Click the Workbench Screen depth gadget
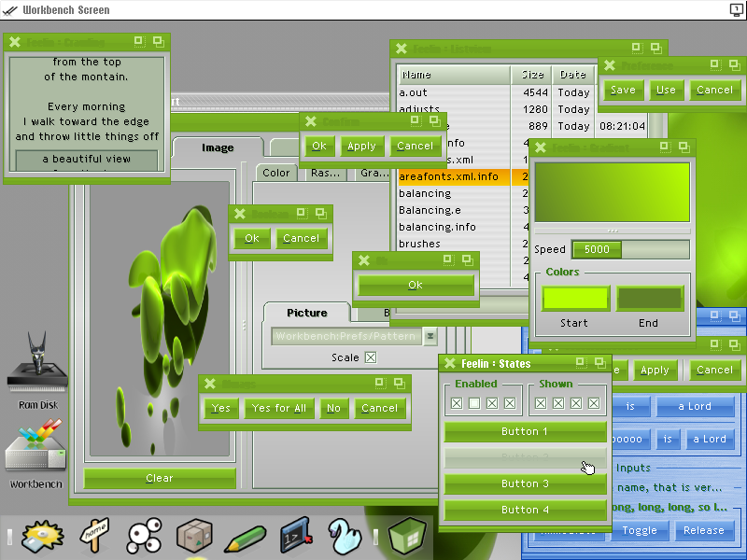Screen dimensions: 747x560 pos(737,9)
